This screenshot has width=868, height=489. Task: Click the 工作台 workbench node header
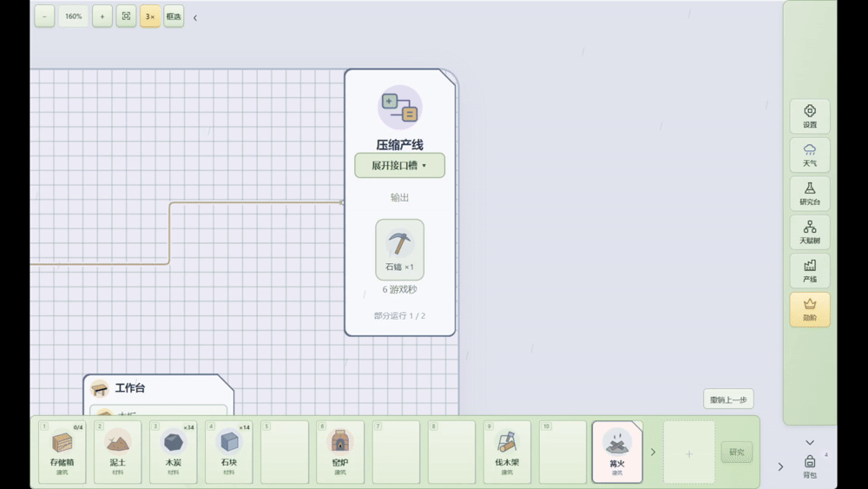click(x=158, y=387)
